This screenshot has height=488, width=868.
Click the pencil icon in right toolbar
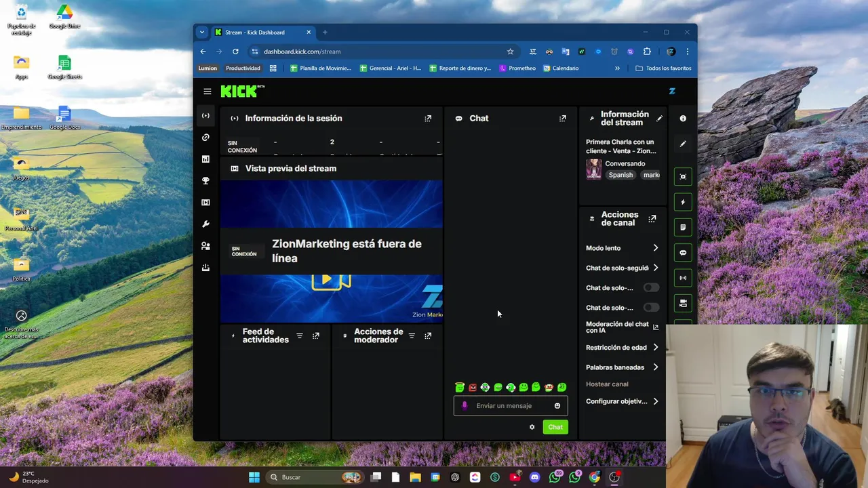[x=683, y=144]
